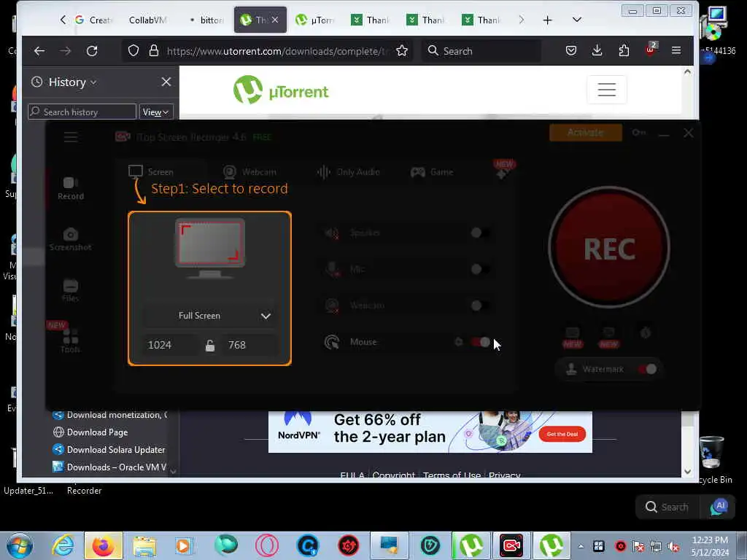This screenshot has width=747, height=560.
Task: Open Mouse settings gear icon
Action: pyautogui.click(x=458, y=342)
